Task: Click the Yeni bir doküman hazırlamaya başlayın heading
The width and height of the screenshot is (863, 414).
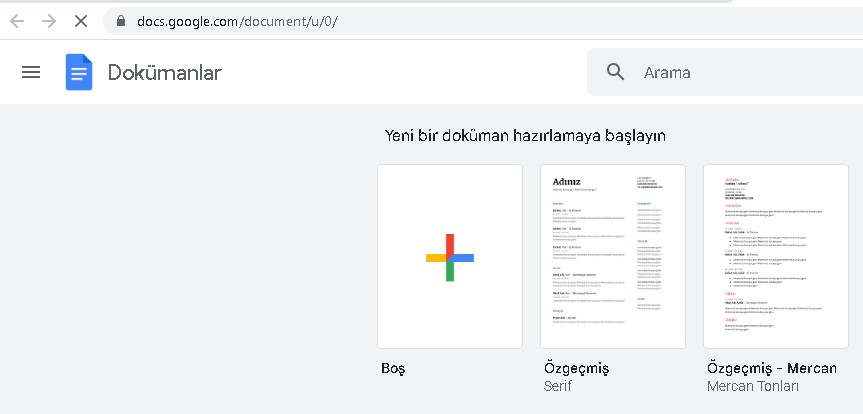Action: (525, 135)
